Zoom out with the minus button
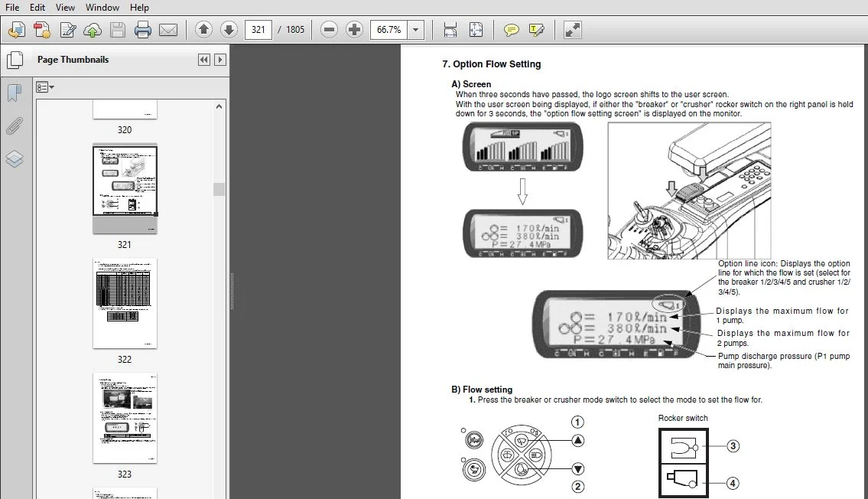The width and height of the screenshot is (868, 499). [x=329, y=29]
